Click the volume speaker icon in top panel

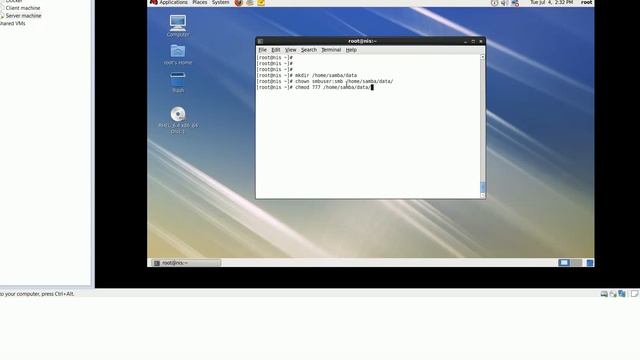click(x=504, y=3)
